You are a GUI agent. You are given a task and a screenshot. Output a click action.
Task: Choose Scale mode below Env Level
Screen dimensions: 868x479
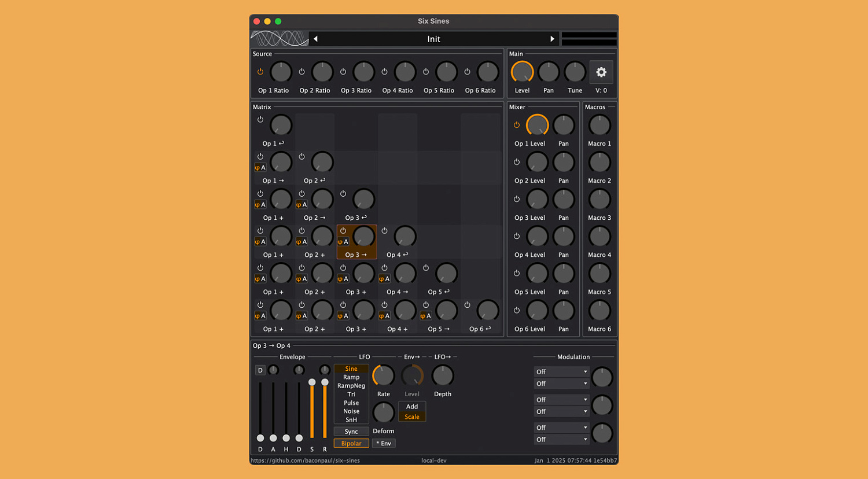tap(412, 417)
